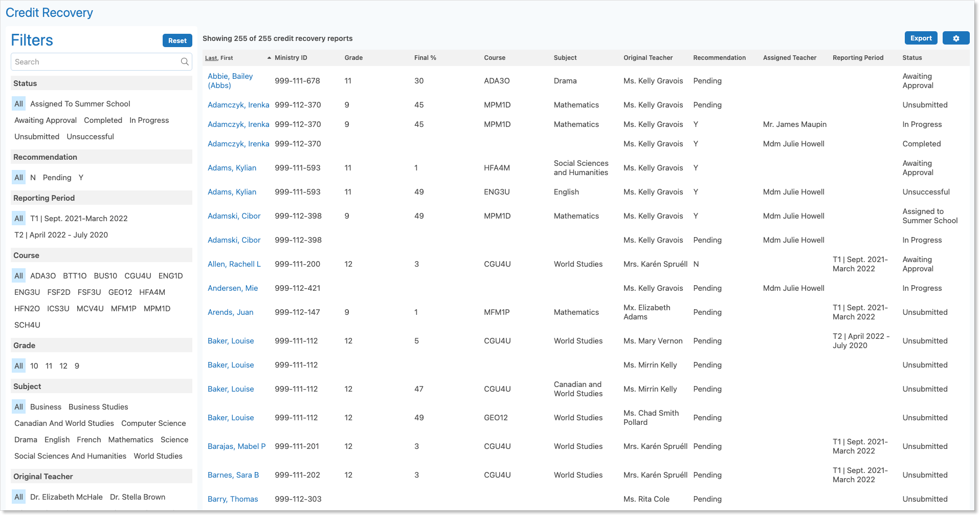Viewport: 980px width, 516px height.
Task: Select T1 | Sept. 2021-March 2022 period filter
Action: tap(79, 219)
